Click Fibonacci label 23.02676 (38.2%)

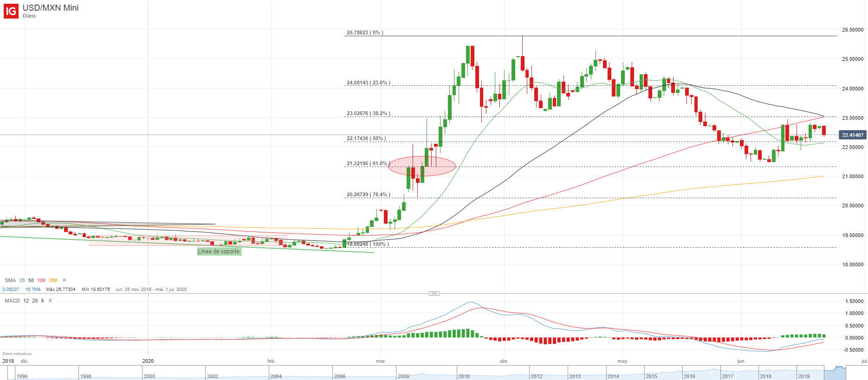369,113
